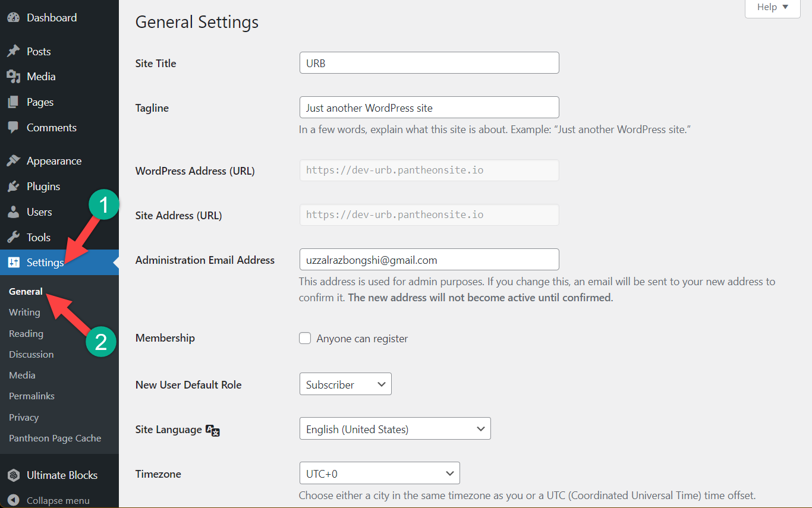Enable the Anyone can register checkbox
Image resolution: width=812 pixels, height=508 pixels.
(305, 337)
